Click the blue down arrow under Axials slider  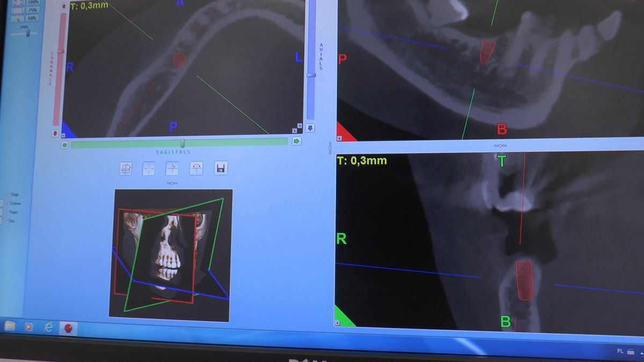coord(310,128)
